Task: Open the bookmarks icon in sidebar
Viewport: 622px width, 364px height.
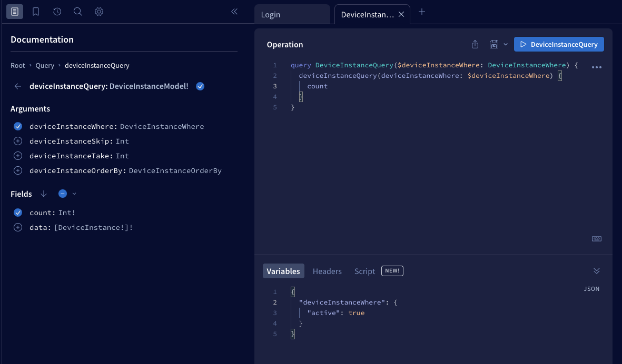Action: (36, 12)
